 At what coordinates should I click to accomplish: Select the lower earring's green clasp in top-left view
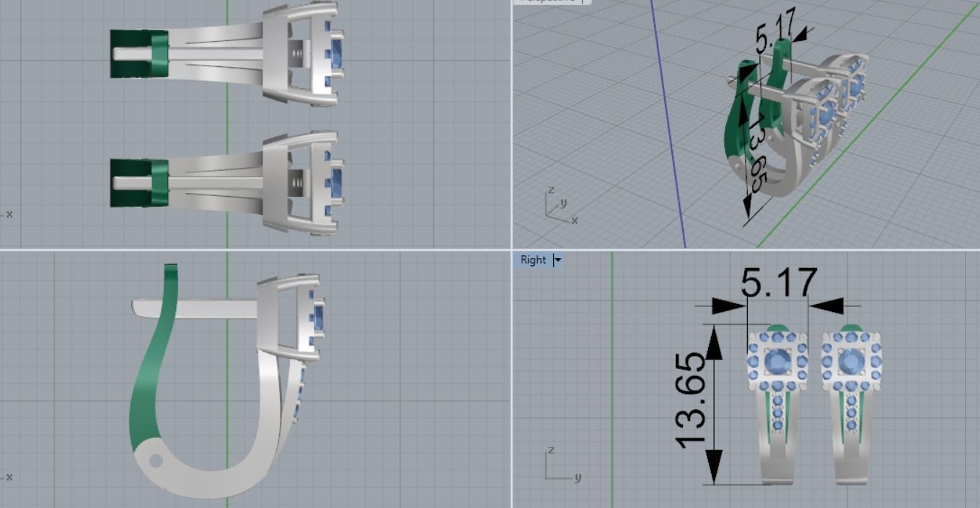[138, 182]
